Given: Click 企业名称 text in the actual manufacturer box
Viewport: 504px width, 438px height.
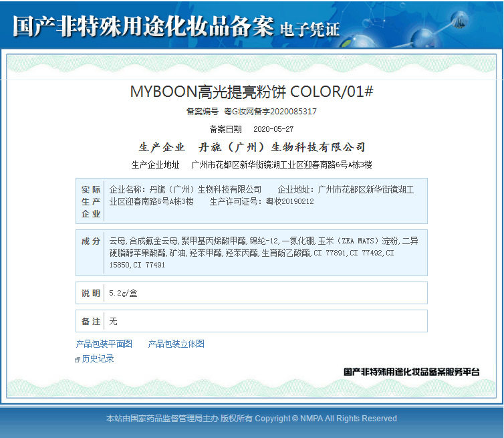Looking at the screenshot, I should pos(127,189).
